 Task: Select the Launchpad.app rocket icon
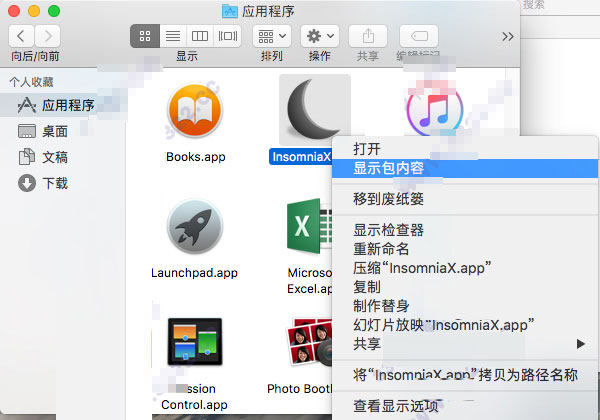point(195,226)
